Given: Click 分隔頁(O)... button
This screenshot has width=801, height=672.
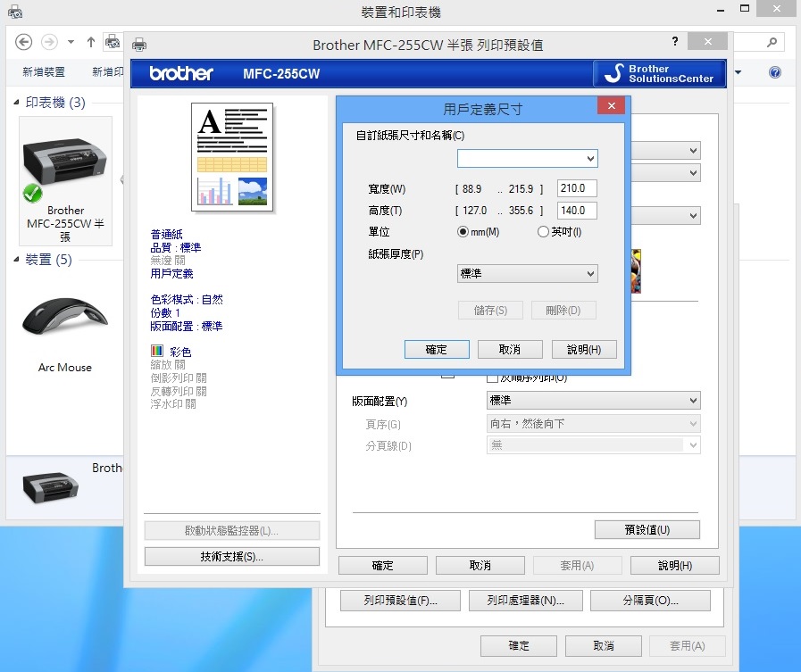Looking at the screenshot, I should [x=650, y=601].
